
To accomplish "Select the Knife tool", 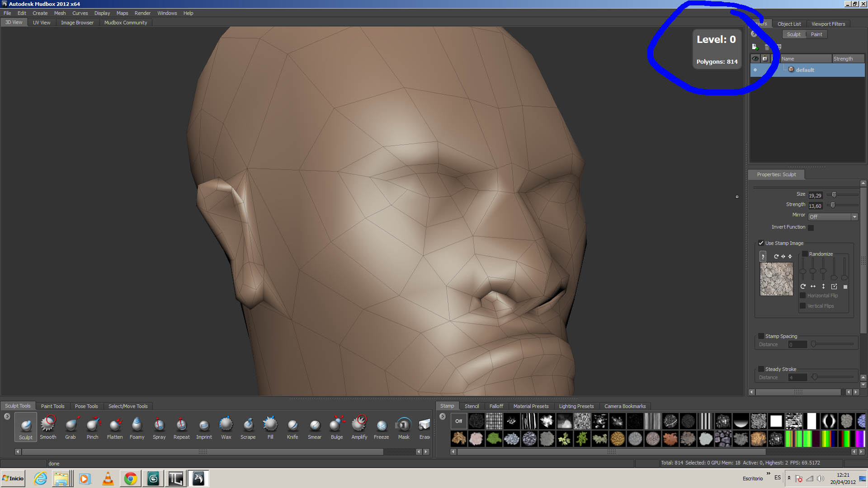I will [x=292, y=427].
